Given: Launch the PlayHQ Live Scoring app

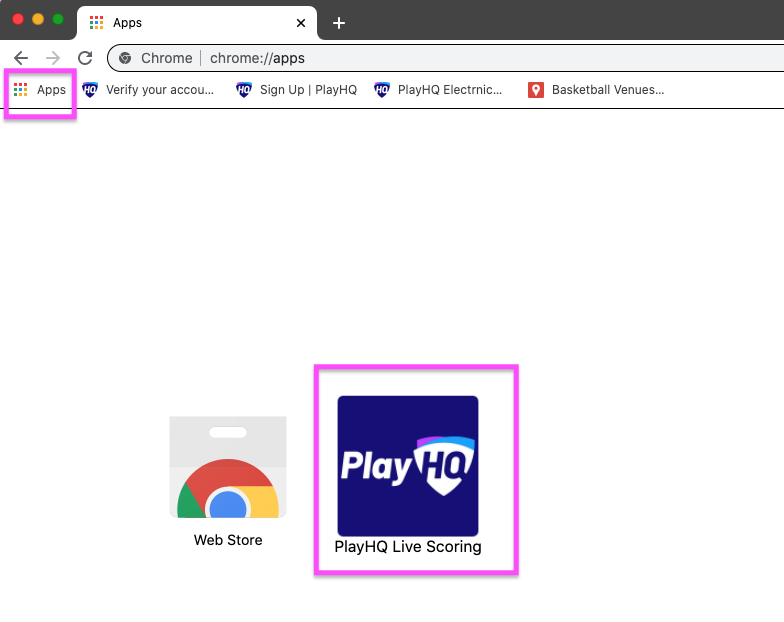Looking at the screenshot, I should (408, 475).
